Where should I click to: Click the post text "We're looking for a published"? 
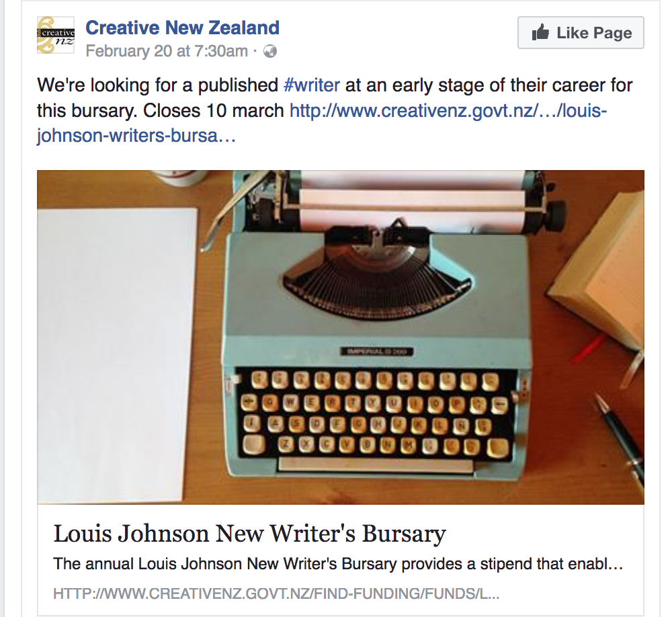pyautogui.click(x=157, y=85)
